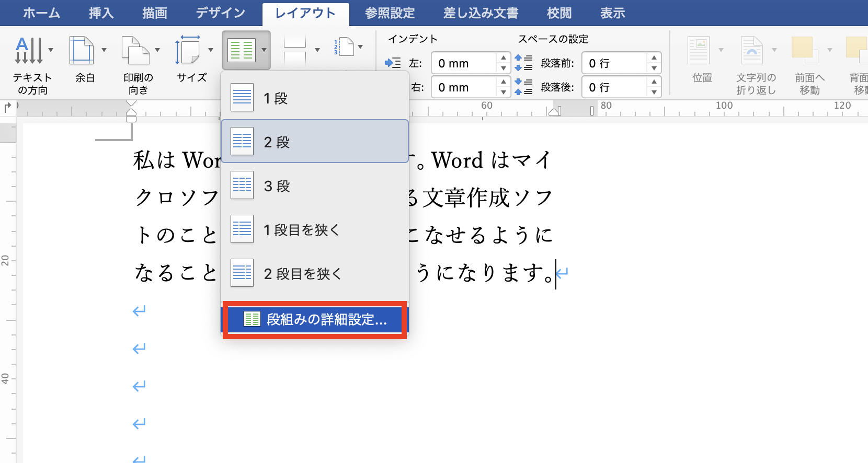Switch to the 校閲 tab
This screenshot has height=463, width=868.
559,13
